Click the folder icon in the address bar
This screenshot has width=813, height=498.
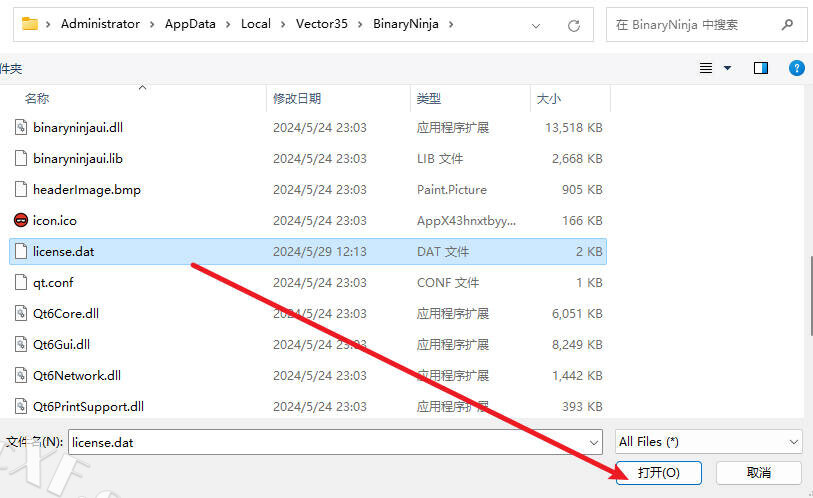click(30, 24)
